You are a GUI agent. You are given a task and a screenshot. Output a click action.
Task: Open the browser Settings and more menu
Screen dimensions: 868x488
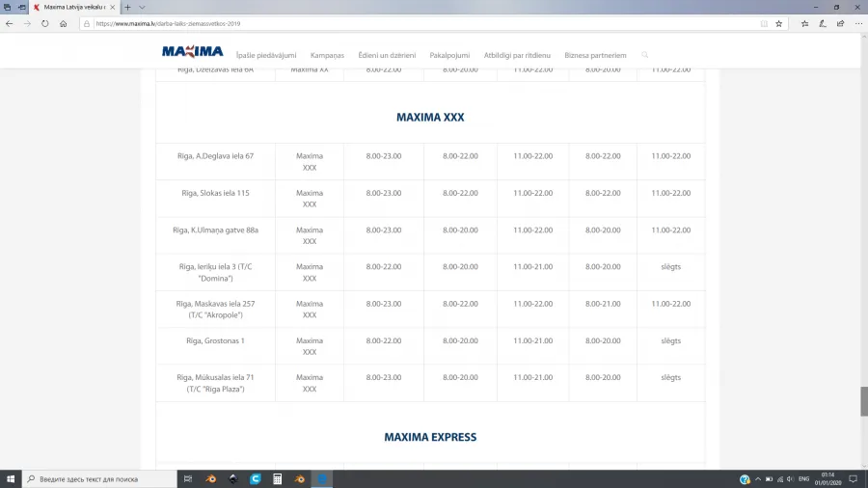click(x=858, y=24)
